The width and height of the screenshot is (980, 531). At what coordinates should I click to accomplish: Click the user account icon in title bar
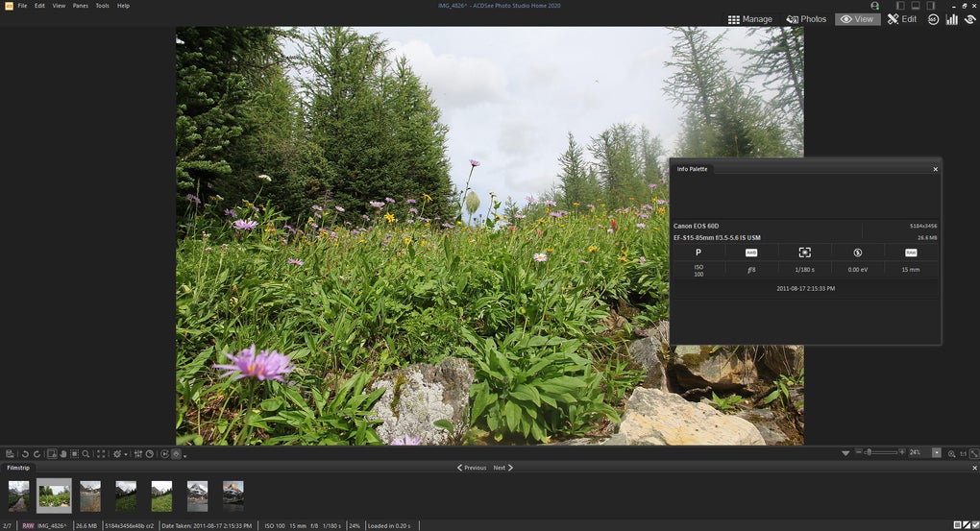(874, 6)
